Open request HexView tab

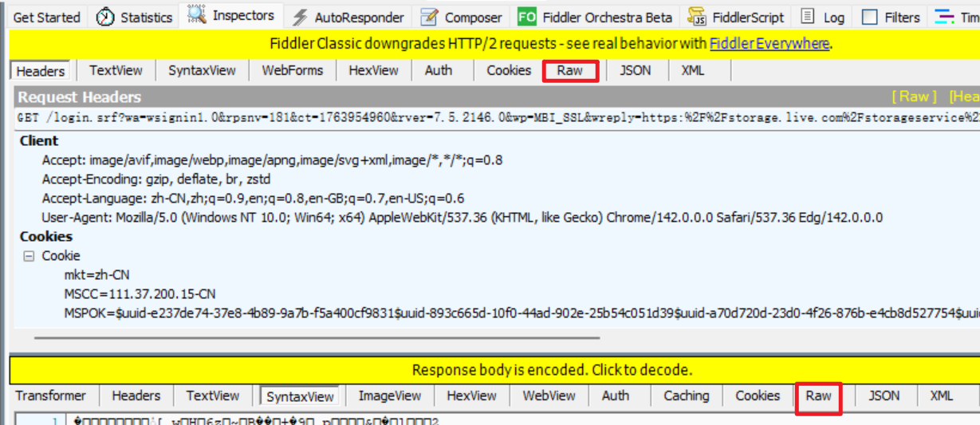coord(373,70)
